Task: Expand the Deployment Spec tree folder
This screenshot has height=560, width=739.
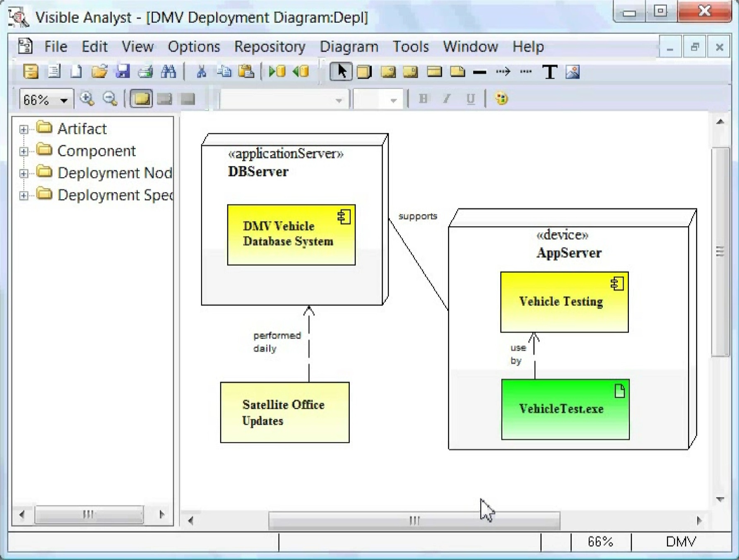Action: point(24,196)
